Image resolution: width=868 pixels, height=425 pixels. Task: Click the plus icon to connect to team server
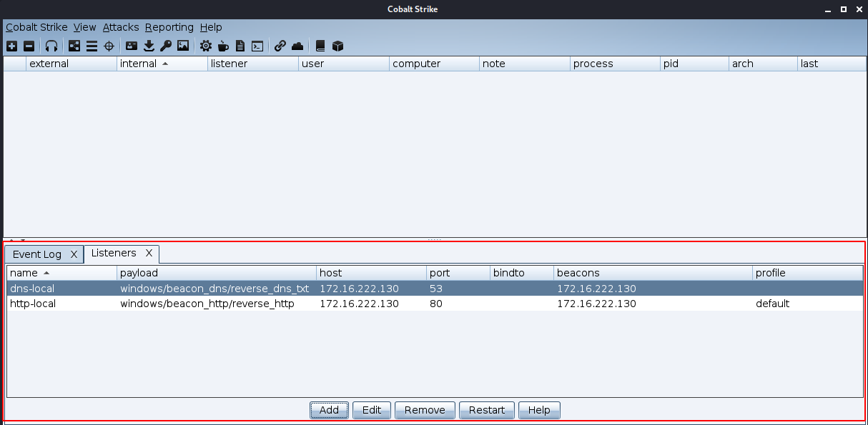(11, 46)
